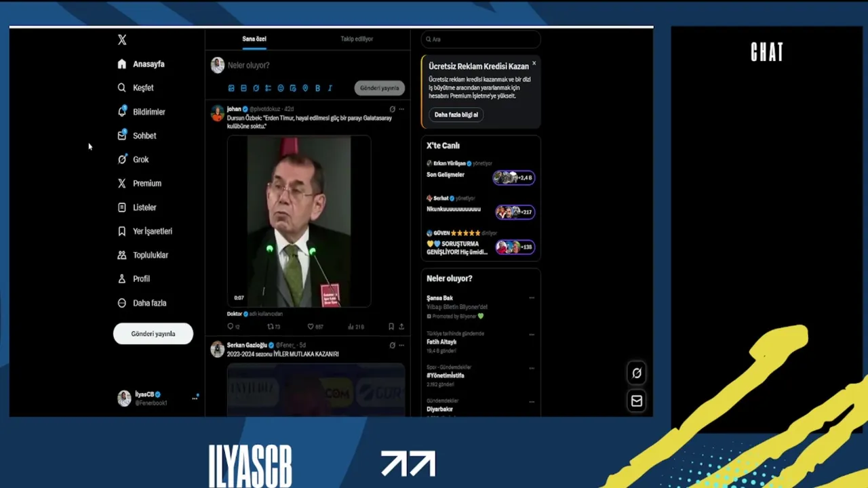Image resolution: width=868 pixels, height=488 pixels.
Task: Add GIF icon in composer
Action: coord(243,88)
